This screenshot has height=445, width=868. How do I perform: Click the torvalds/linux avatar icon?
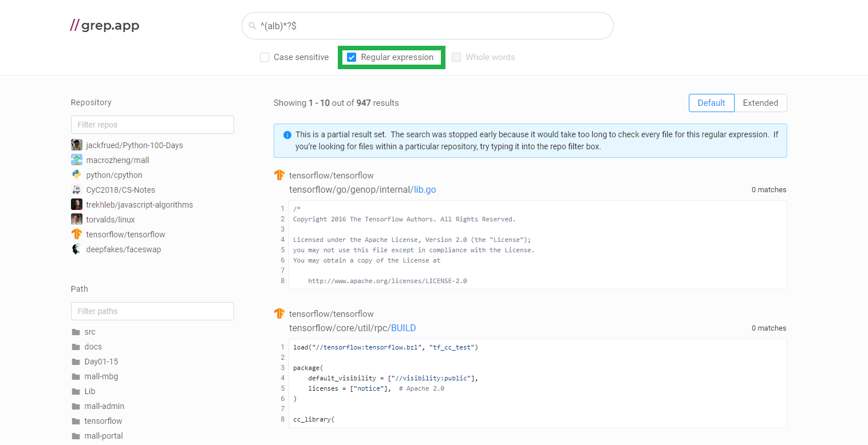(x=77, y=220)
